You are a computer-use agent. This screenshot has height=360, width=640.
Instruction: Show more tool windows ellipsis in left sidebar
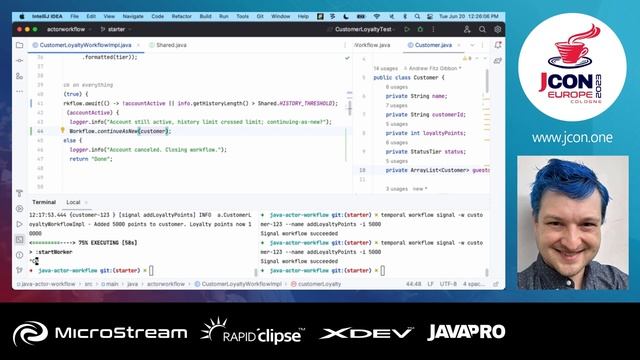(19, 91)
